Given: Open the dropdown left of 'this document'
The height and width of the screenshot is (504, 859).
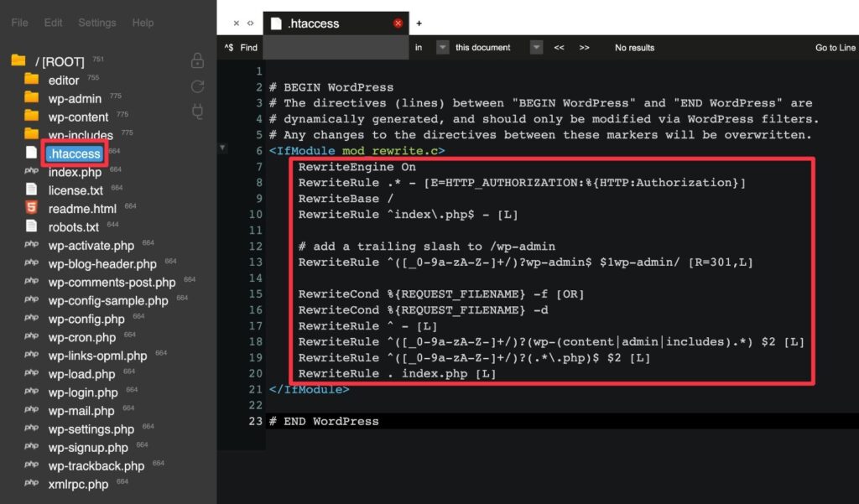Looking at the screenshot, I should click(442, 48).
